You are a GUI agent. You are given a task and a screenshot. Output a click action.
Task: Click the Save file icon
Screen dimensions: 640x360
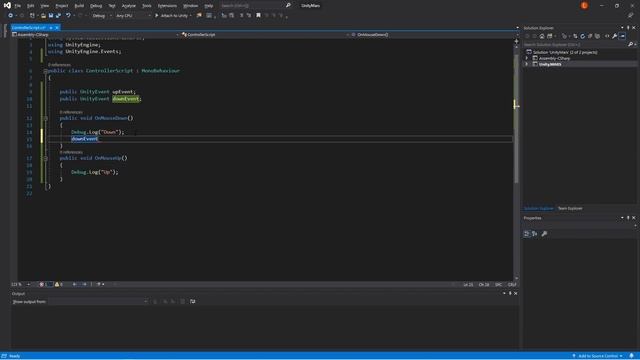[51, 16]
